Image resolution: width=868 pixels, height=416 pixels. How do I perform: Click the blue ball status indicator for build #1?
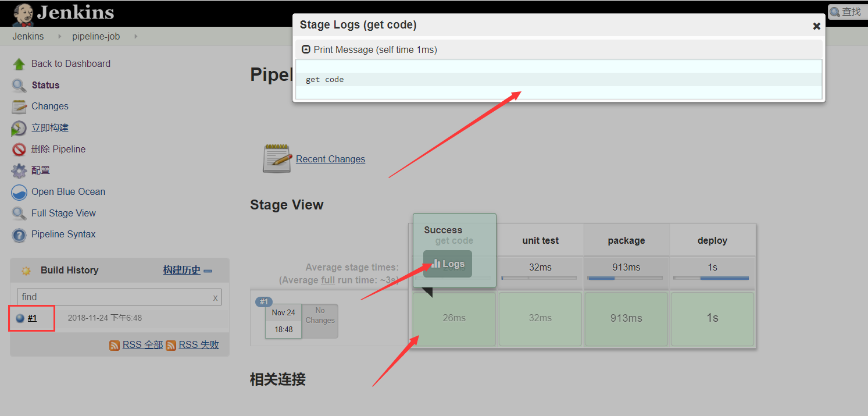[20, 318]
